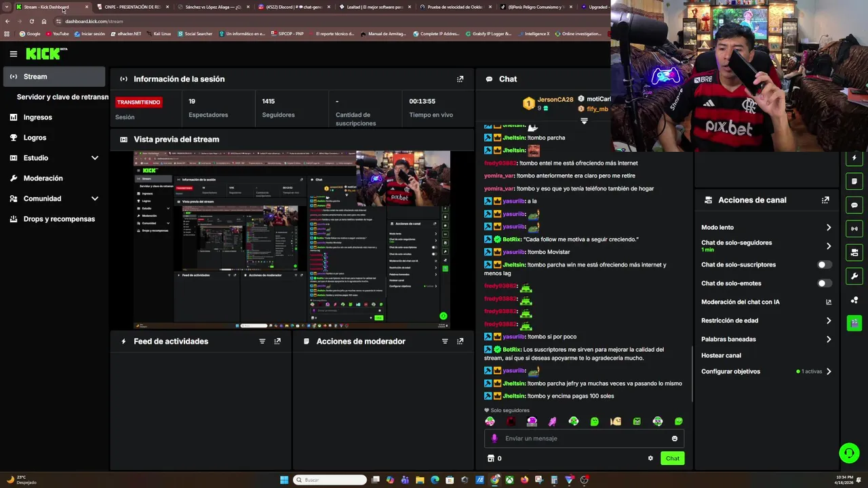Viewport: 868px width, 488px height.
Task: Open the green headset support button
Action: pos(849,453)
